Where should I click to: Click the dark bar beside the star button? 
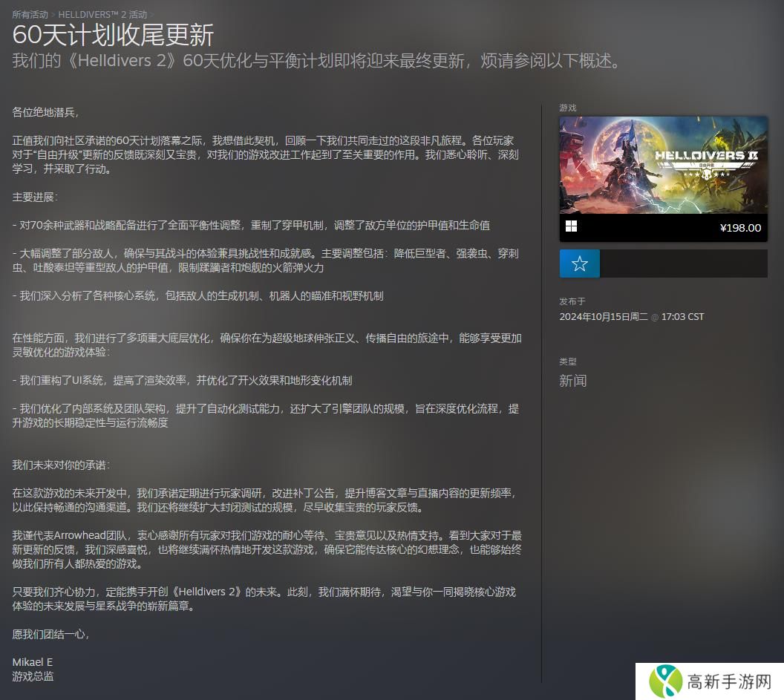click(x=683, y=264)
